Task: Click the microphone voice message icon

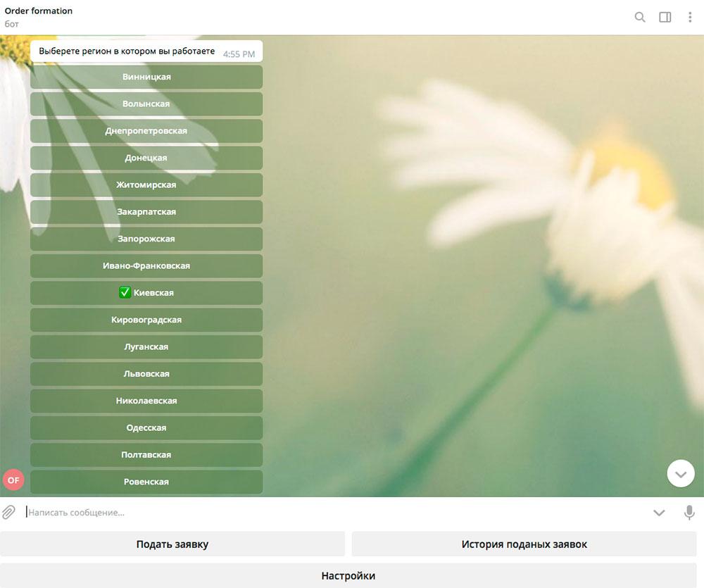Action: (x=689, y=512)
